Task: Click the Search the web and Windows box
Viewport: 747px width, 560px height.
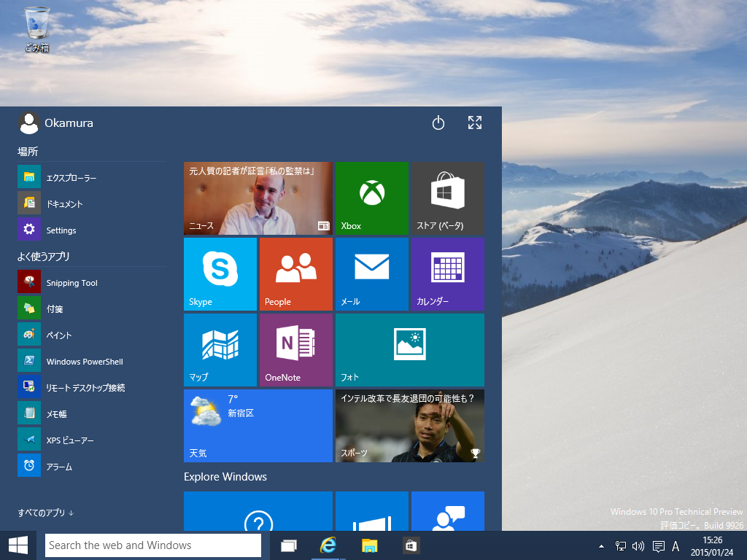Action: (153, 545)
